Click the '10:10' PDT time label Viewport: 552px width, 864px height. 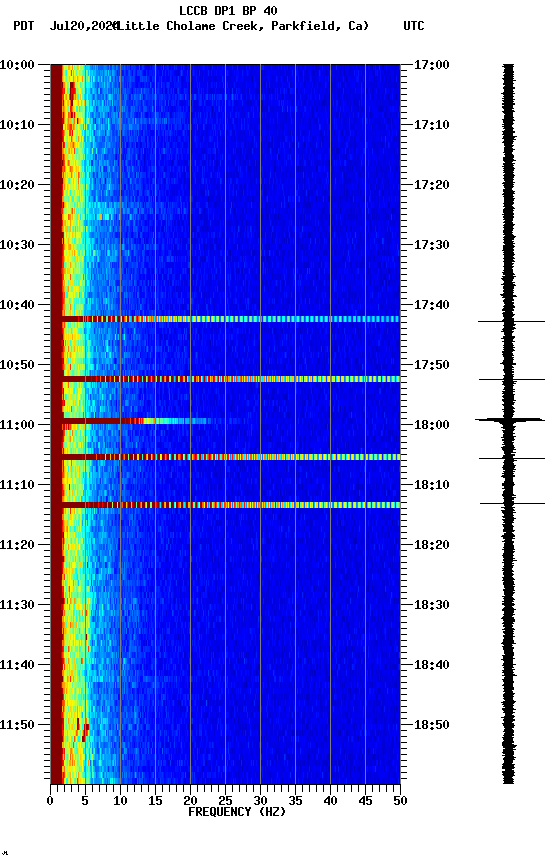[17, 125]
